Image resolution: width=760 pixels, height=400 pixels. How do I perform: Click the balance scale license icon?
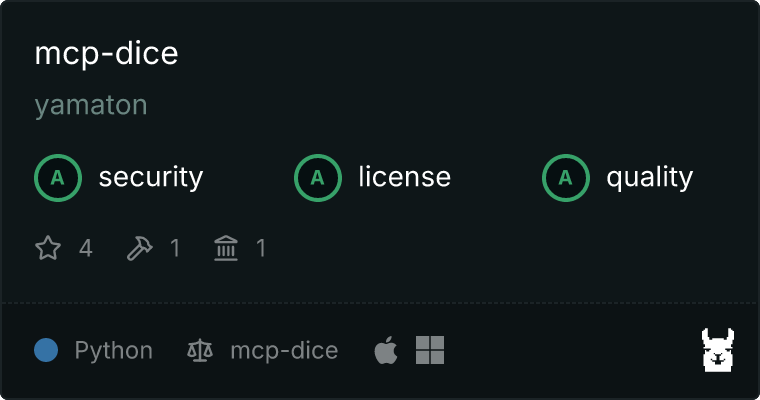(200, 351)
